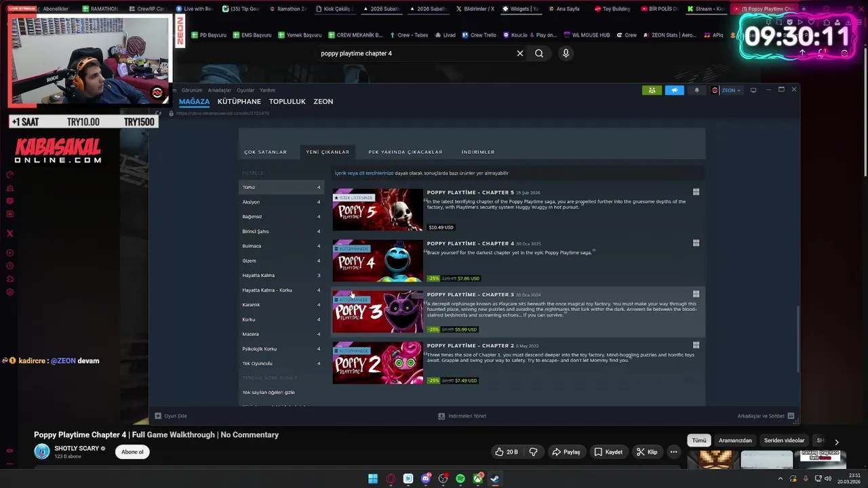The image size is (868, 488).
Task: Open Steam Oyunlar menu
Action: point(245,90)
